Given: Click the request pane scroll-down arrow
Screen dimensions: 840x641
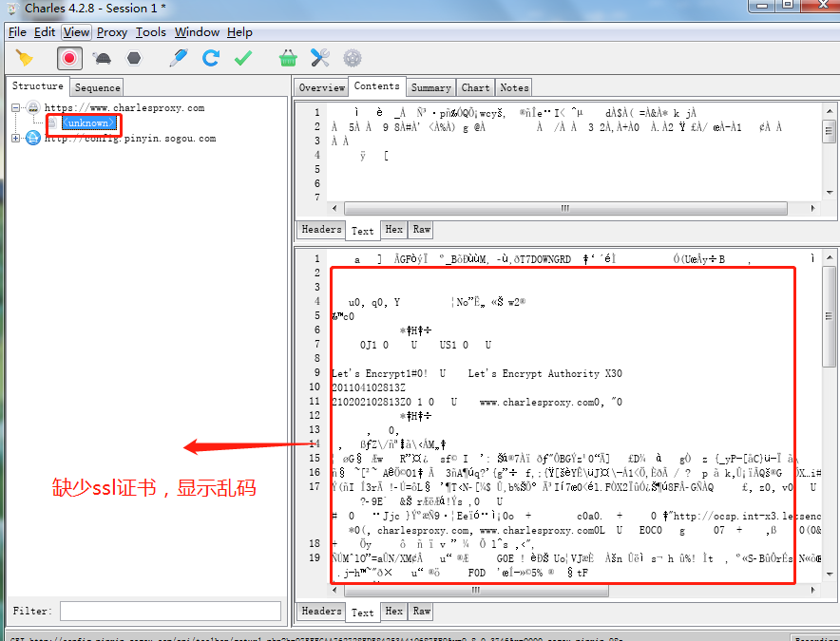Looking at the screenshot, I should click(830, 193).
